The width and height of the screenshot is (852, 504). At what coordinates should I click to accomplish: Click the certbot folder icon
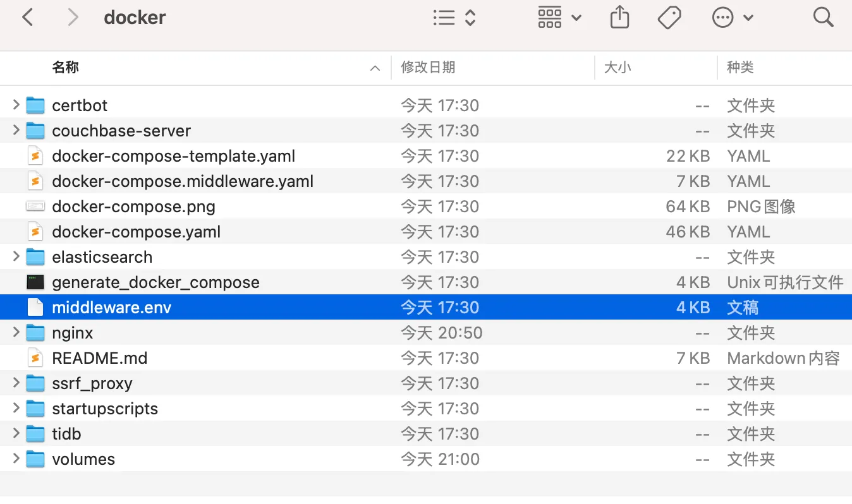click(x=35, y=105)
